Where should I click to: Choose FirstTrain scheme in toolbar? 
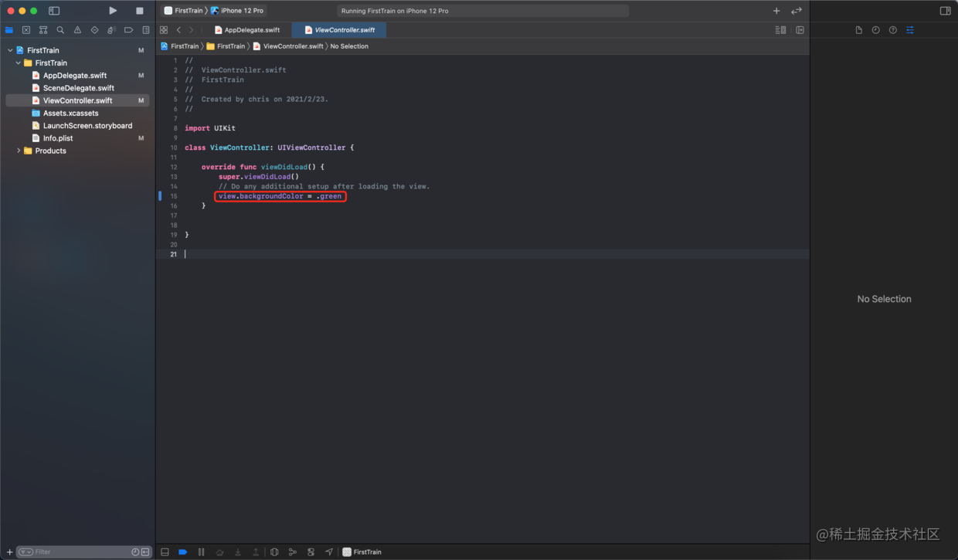(x=184, y=11)
